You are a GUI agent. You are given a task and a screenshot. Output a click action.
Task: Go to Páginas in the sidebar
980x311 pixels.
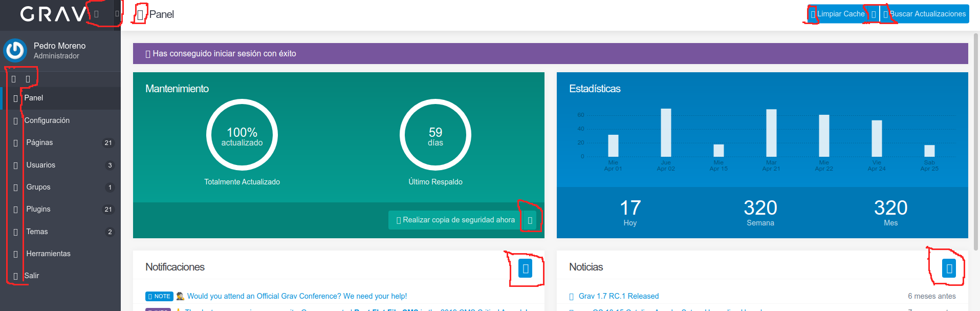pos(60,142)
